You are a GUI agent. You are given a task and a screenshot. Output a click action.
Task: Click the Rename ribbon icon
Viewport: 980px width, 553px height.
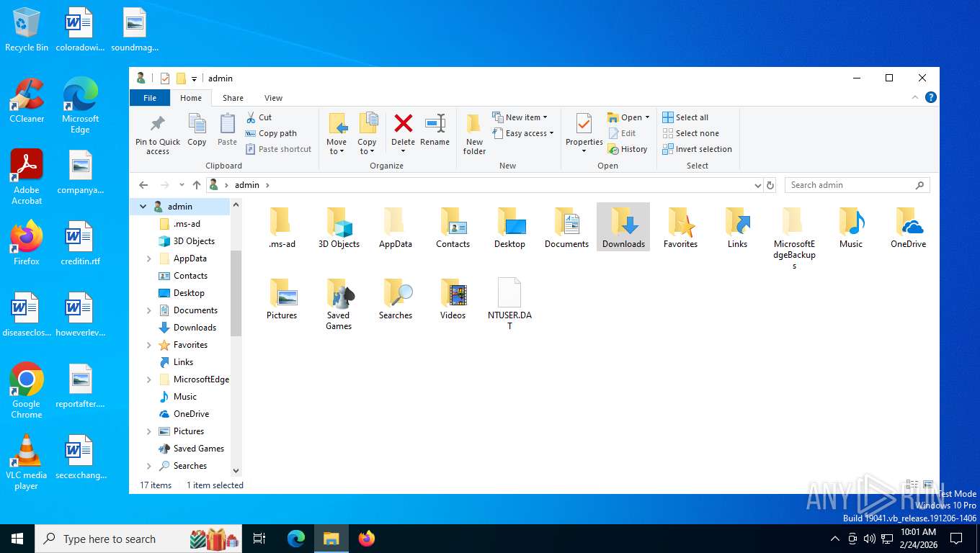click(x=435, y=123)
